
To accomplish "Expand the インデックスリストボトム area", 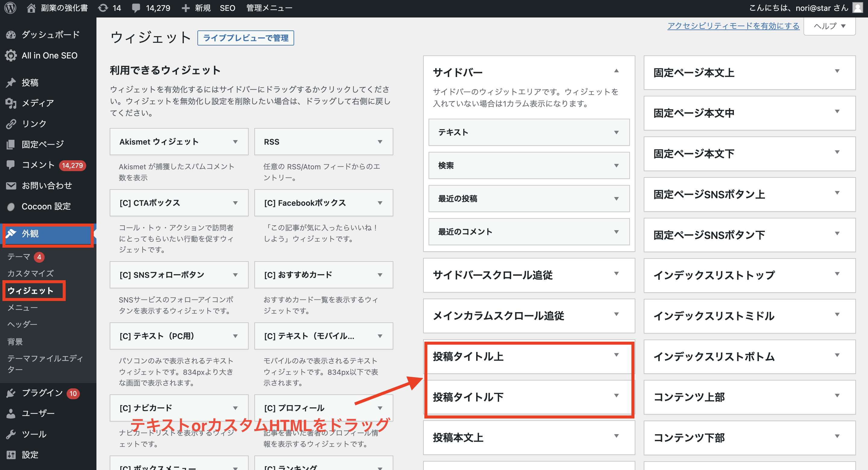I will click(x=837, y=355).
